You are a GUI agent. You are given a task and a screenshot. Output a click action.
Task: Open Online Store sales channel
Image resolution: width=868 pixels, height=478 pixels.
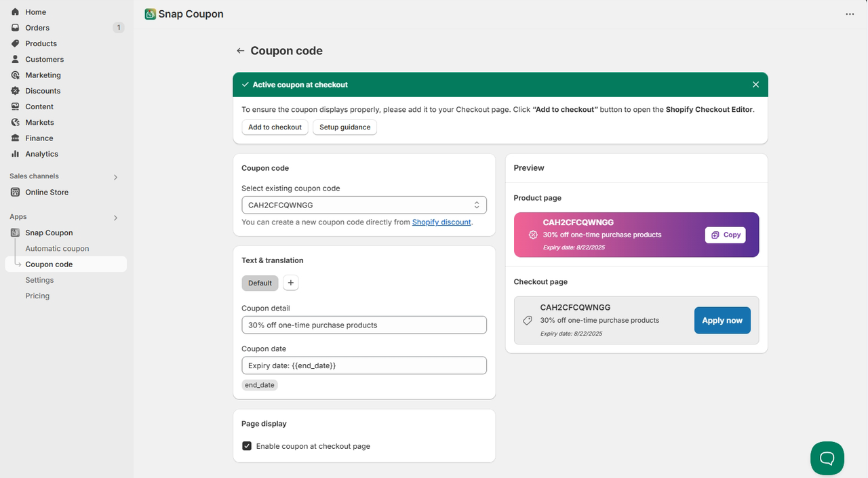(x=47, y=192)
